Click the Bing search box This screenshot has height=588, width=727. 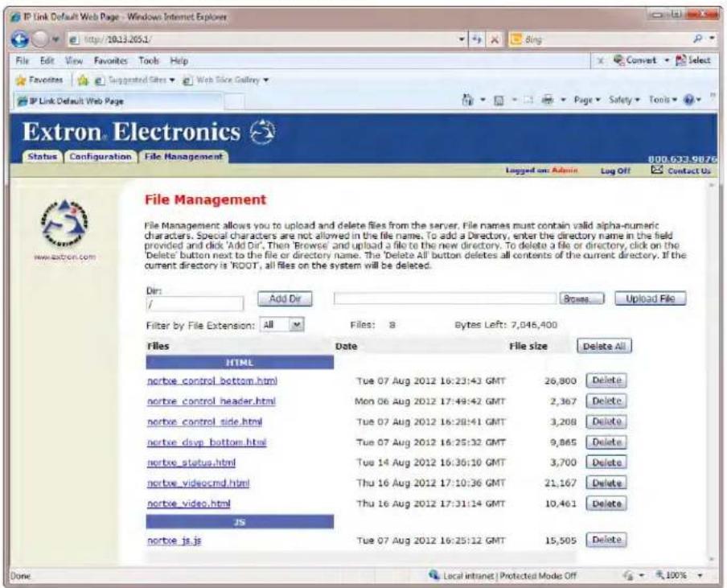[601, 40]
